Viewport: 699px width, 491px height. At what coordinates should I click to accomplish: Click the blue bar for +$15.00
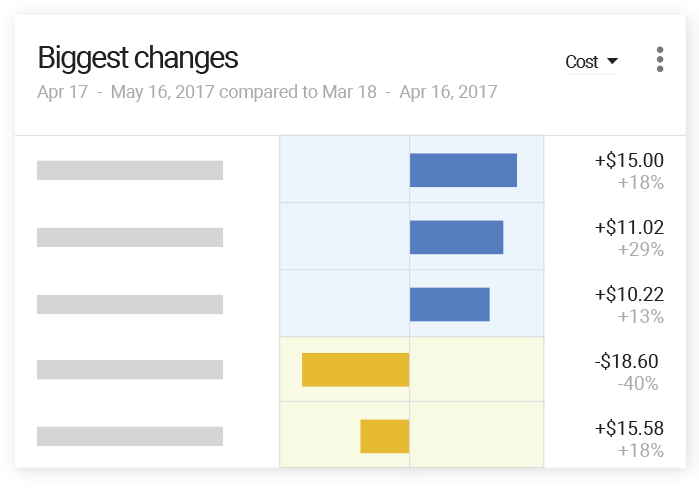[x=463, y=170]
